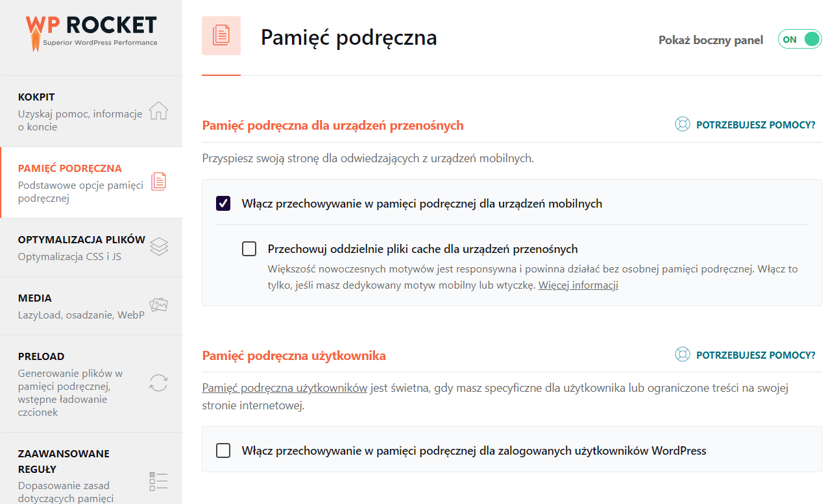Click the lifebuoy icon in user cache section
This screenshot has height=504, width=837.
[682, 355]
